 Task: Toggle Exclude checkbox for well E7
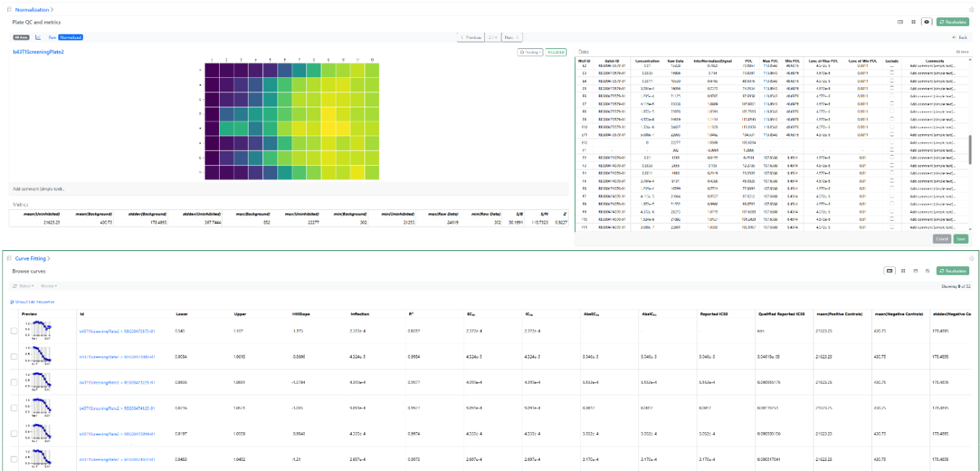891,103
